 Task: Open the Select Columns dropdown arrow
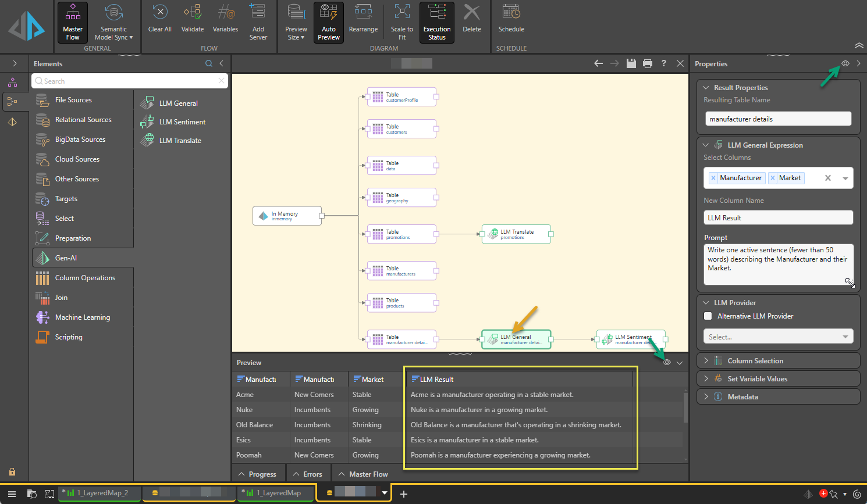click(x=845, y=178)
